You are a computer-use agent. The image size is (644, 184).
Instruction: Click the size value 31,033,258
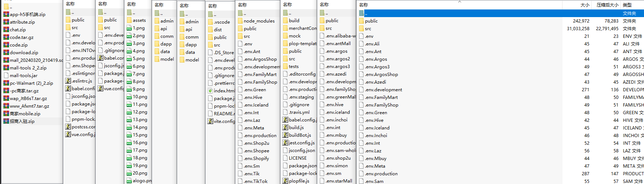(578, 28)
